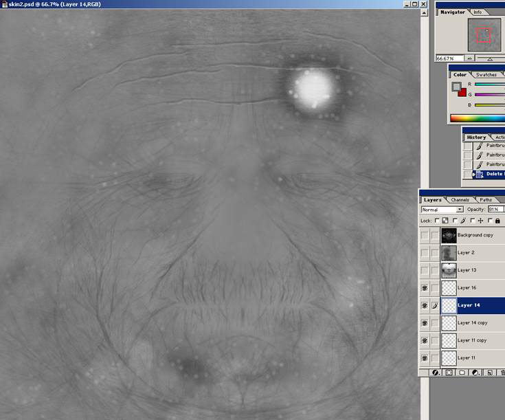Screen dimensions: 505x420
Task: Add a new adjustment layer
Action: click(x=475, y=372)
